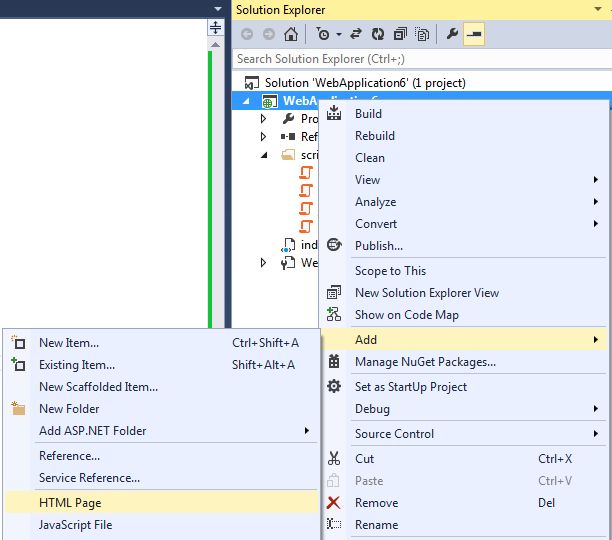Click Set as StartUp Project gear icon
612x540 pixels.
[334, 386]
